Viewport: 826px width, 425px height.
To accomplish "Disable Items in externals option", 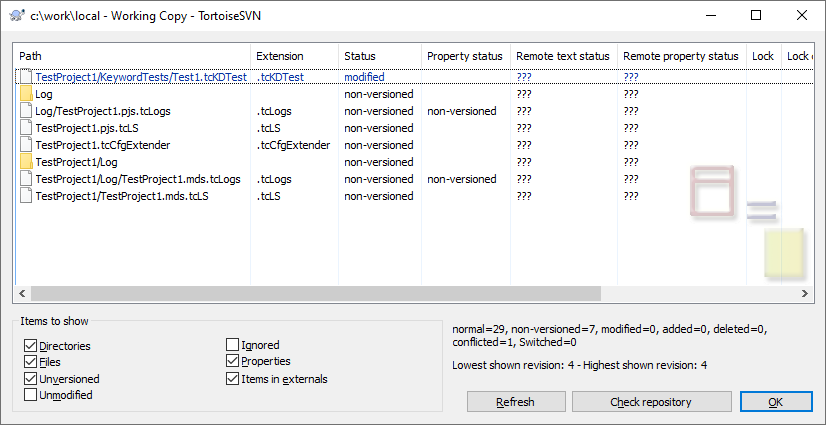I will pyautogui.click(x=233, y=379).
